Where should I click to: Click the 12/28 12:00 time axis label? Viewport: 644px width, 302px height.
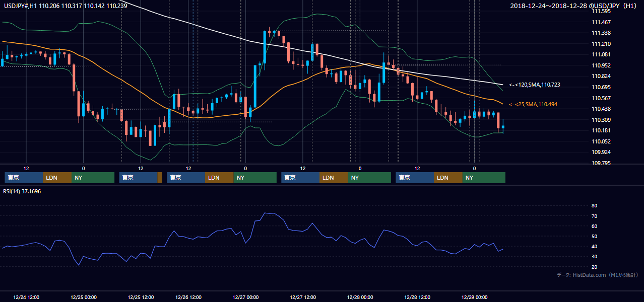coord(417,297)
